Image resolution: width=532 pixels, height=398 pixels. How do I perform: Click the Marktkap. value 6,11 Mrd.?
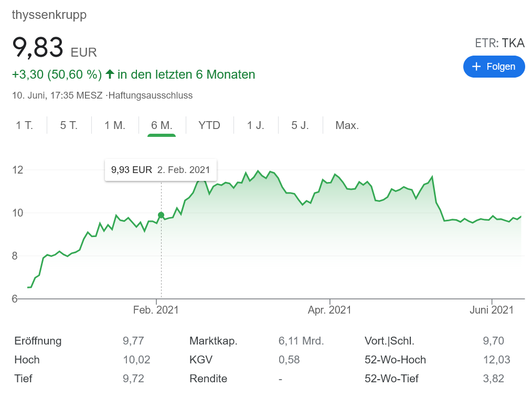click(301, 341)
